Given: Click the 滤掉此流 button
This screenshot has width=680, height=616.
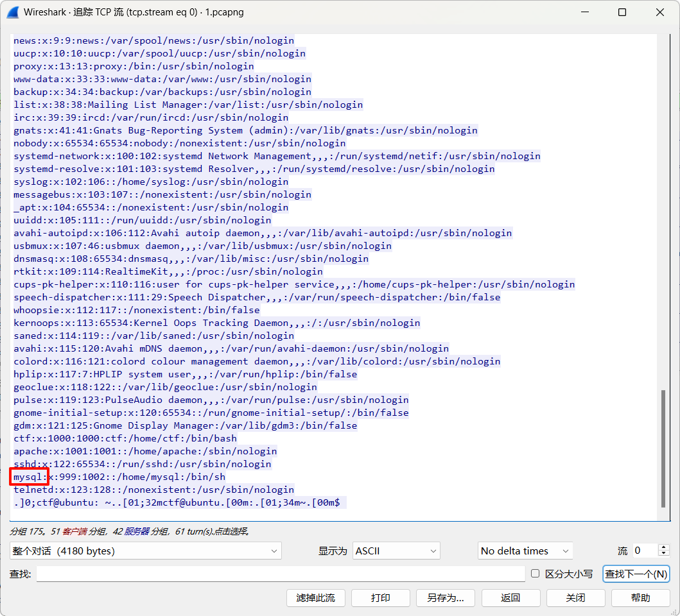Looking at the screenshot, I should click(x=316, y=598).
